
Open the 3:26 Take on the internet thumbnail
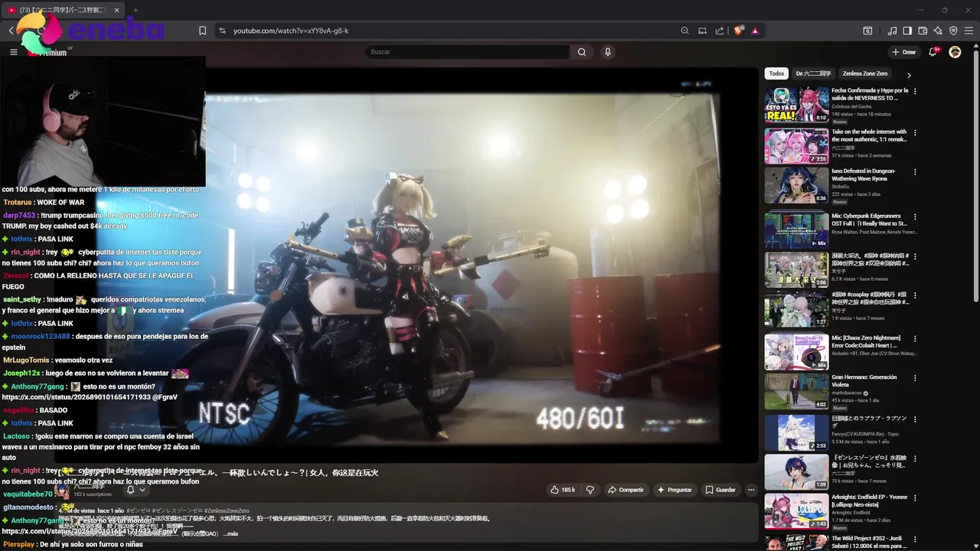[x=796, y=145]
